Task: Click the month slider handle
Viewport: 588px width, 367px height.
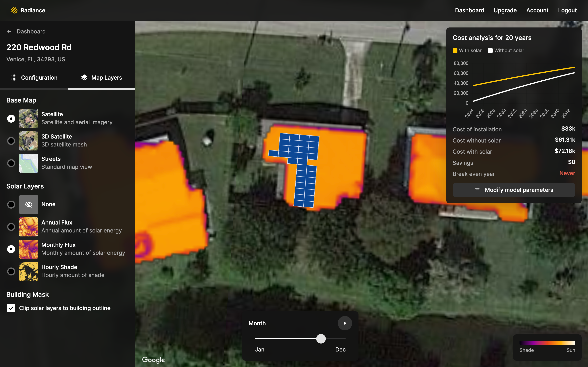Action: pyautogui.click(x=321, y=339)
